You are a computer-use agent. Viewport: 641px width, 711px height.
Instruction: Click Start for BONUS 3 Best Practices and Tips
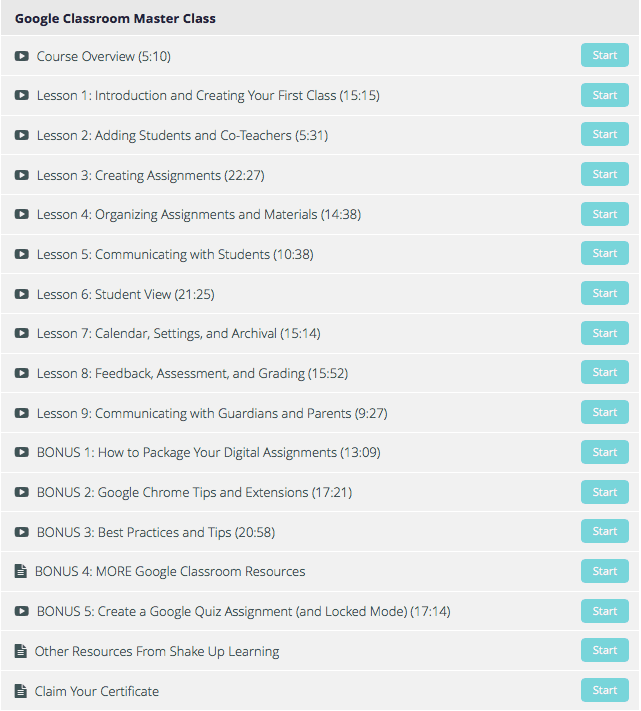[x=605, y=531]
